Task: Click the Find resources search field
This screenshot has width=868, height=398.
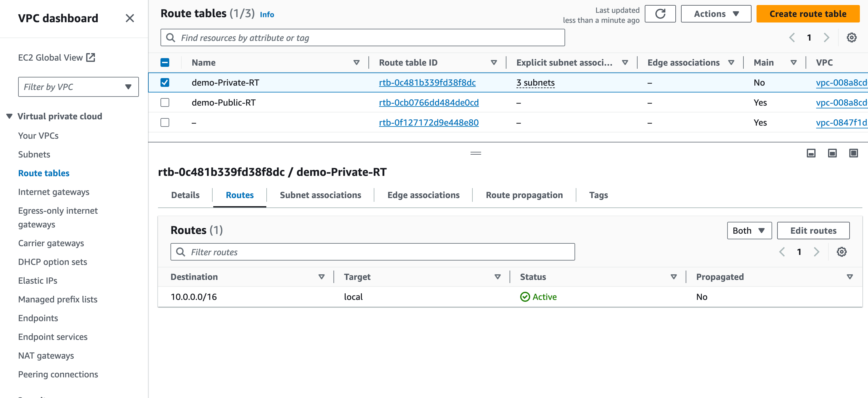Action: click(x=362, y=37)
